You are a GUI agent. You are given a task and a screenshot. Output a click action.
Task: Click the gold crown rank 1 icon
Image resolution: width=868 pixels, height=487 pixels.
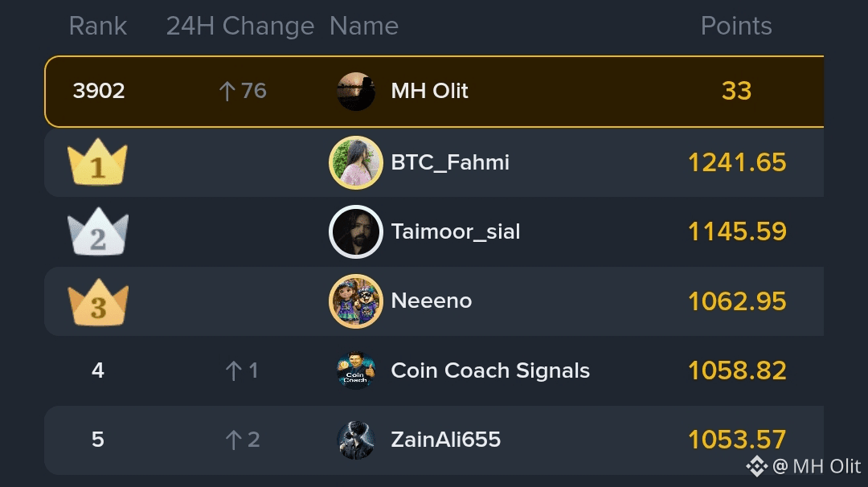(x=97, y=162)
